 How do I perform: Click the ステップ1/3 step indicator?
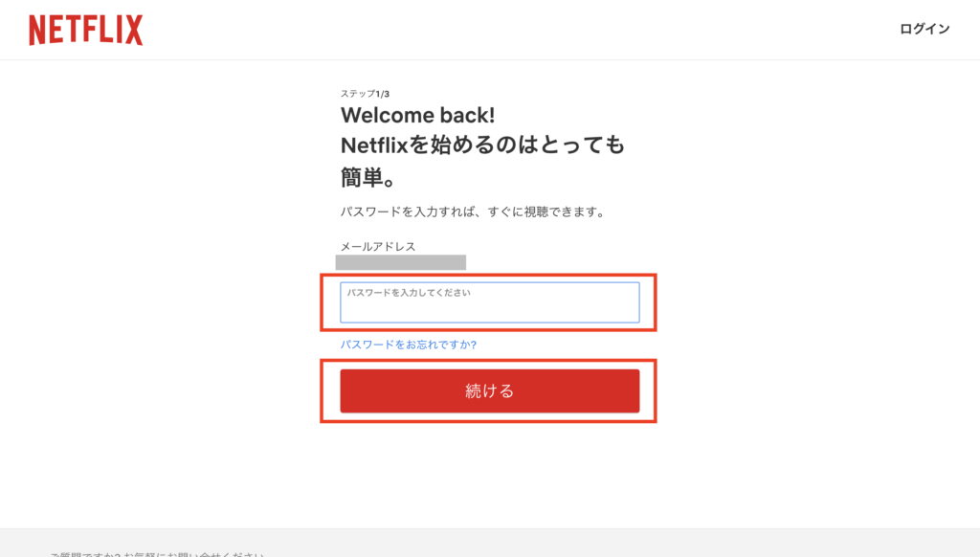click(365, 94)
